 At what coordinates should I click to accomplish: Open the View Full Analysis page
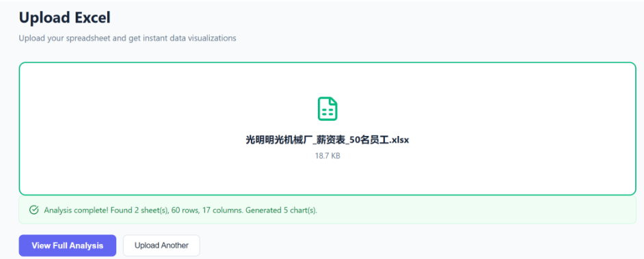click(68, 245)
